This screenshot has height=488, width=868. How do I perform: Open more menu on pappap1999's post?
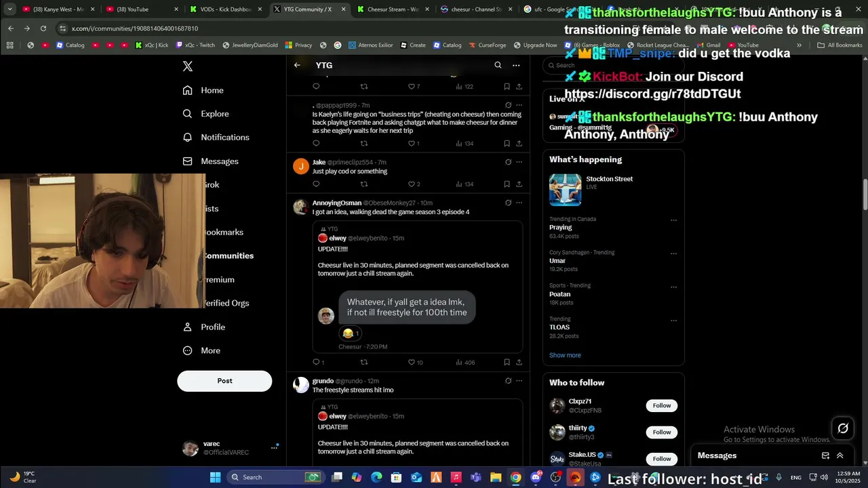pos(519,105)
